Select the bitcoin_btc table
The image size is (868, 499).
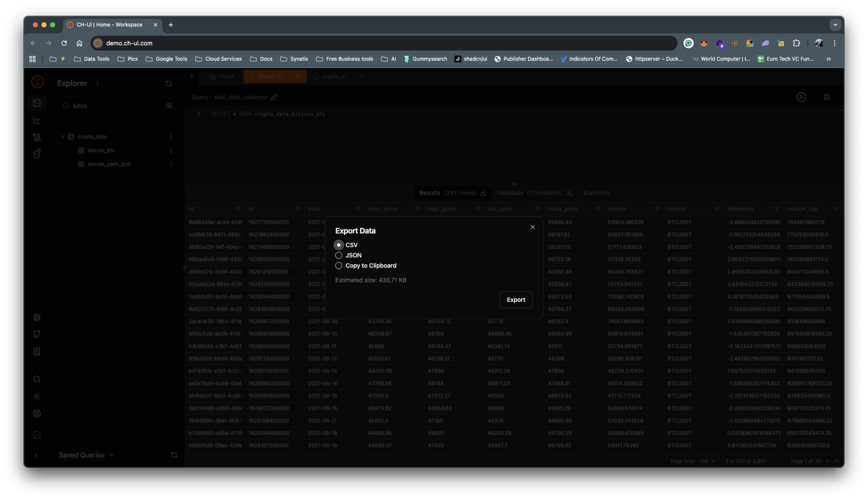101,151
